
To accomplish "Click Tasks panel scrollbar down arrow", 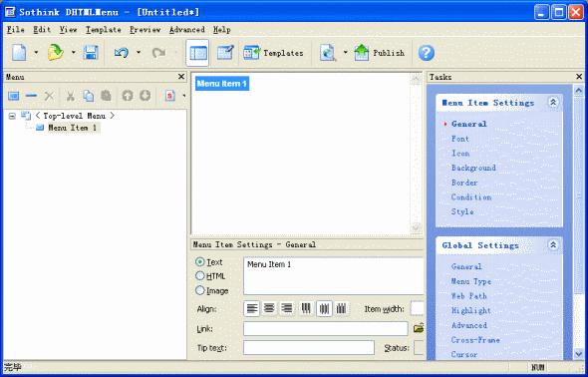I will pos(579,353).
